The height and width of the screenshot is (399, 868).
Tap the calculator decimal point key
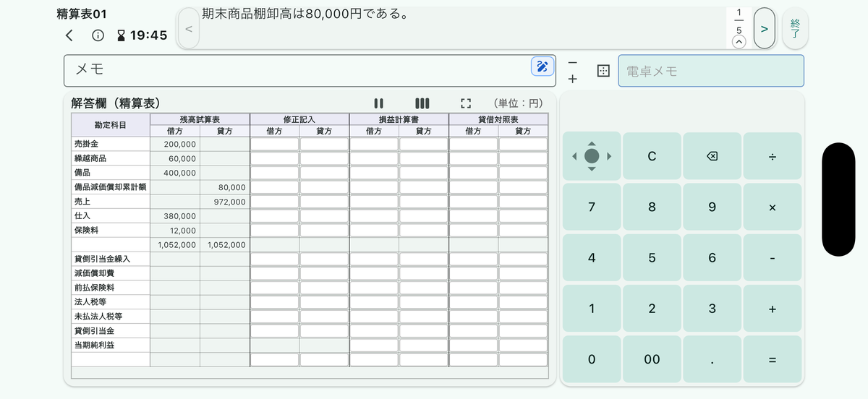tap(712, 359)
